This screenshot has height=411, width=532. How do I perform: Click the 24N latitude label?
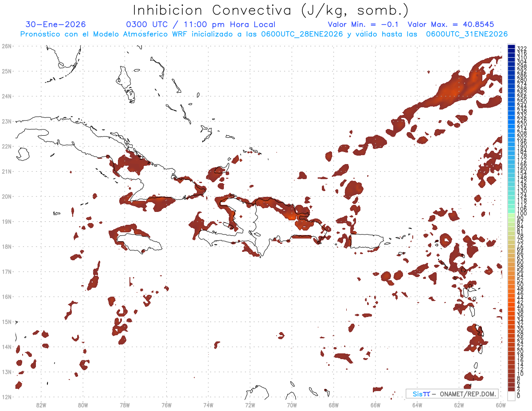7,96
